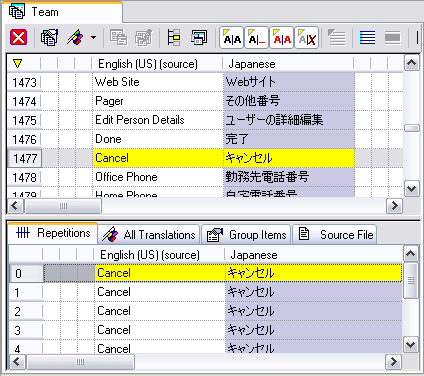This screenshot has height=376, width=424.
Task: Click the blue horizontal lines icon
Action: 367,37
